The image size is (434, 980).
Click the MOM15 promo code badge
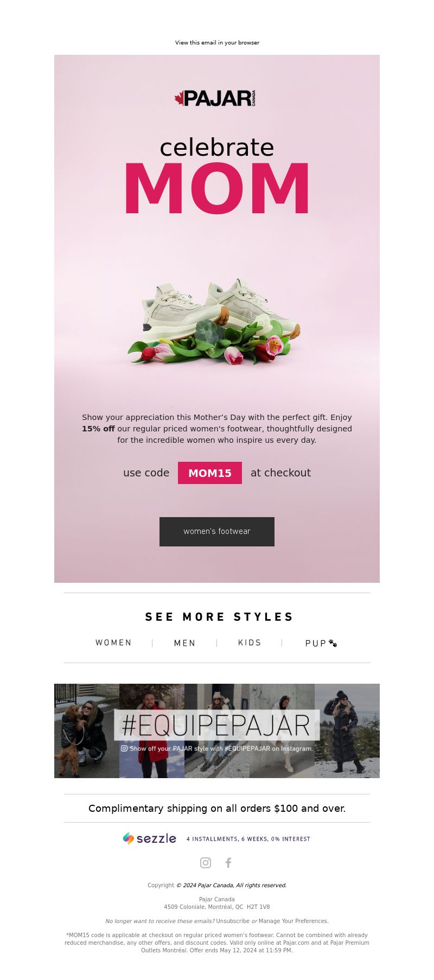[210, 473]
